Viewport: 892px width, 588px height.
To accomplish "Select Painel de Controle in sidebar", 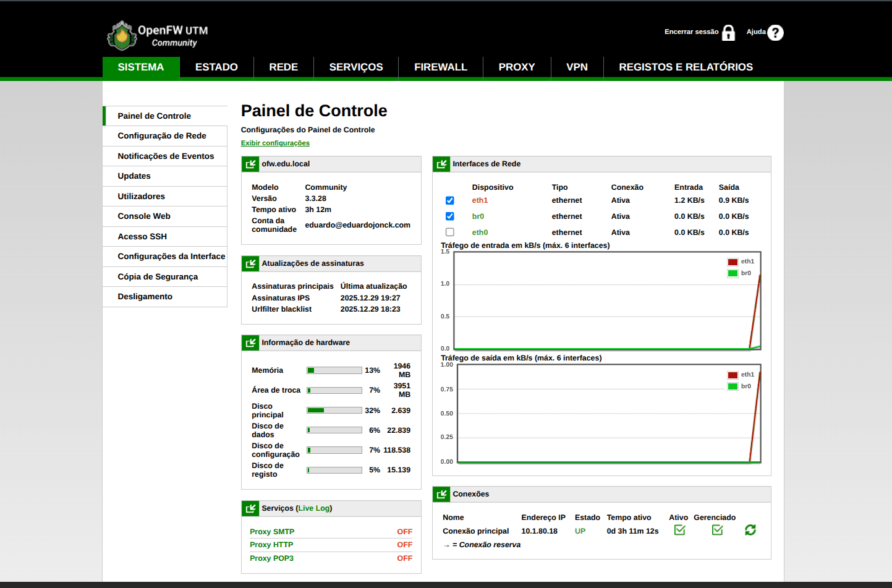I will [x=165, y=116].
